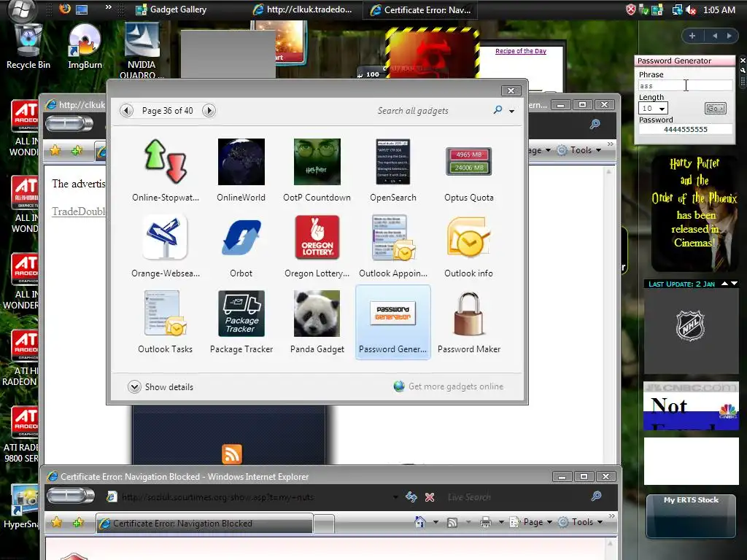This screenshot has width=747, height=560.
Task: Pick the Optus Quota gadget
Action: pos(469,161)
